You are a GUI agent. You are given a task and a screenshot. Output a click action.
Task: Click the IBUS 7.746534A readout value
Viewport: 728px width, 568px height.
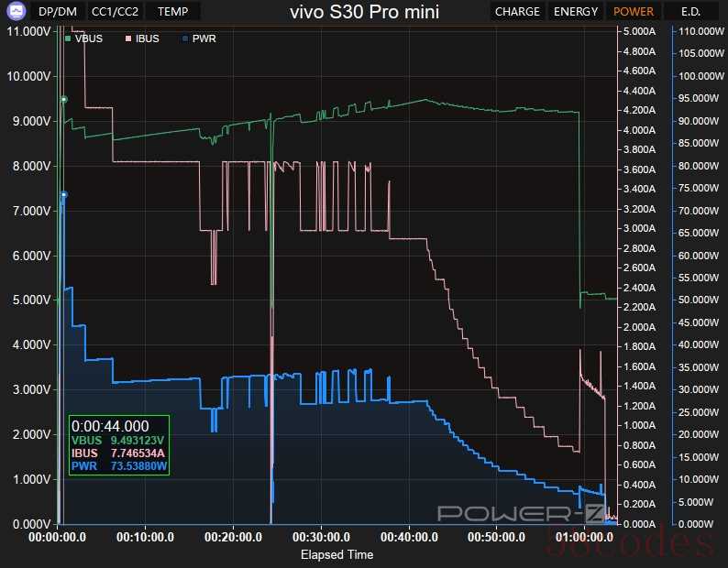tap(138, 453)
